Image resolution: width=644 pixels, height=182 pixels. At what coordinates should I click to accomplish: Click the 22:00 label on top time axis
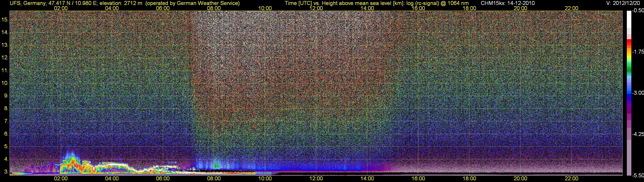(x=571, y=8)
